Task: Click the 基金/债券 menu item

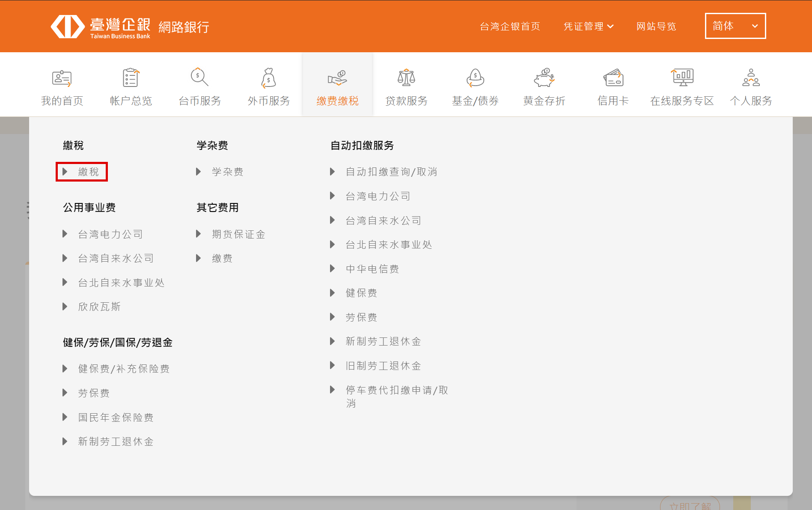Action: [x=475, y=101]
